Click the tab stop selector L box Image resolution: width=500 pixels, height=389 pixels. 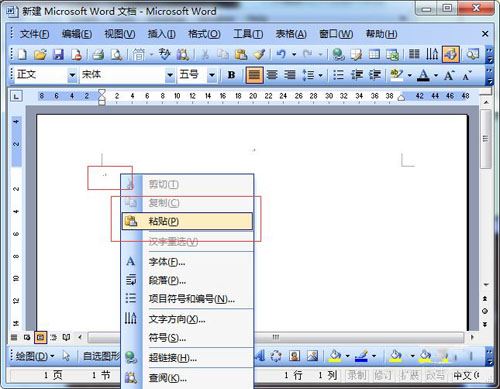16,96
